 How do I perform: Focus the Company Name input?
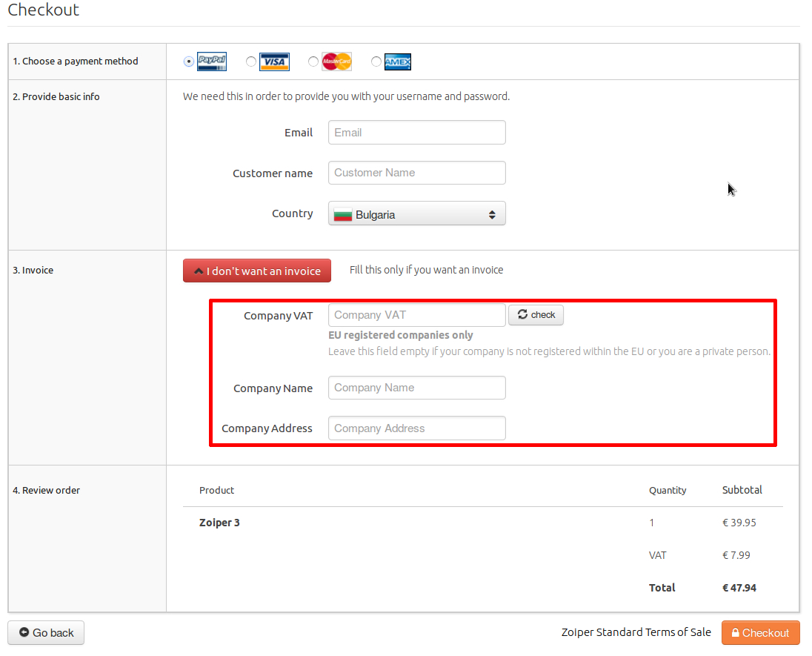(416, 388)
